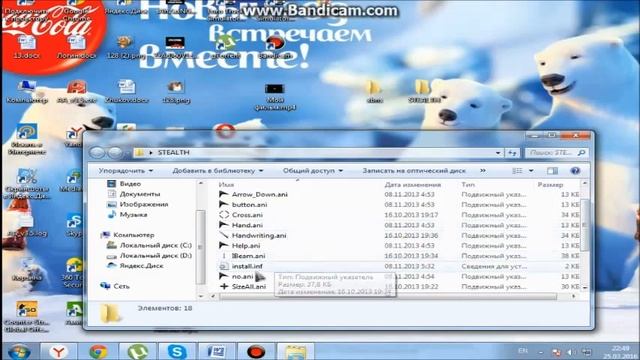Click the file list vertical scrollbar
This screenshot has width=640, height=360.
click(x=585, y=224)
